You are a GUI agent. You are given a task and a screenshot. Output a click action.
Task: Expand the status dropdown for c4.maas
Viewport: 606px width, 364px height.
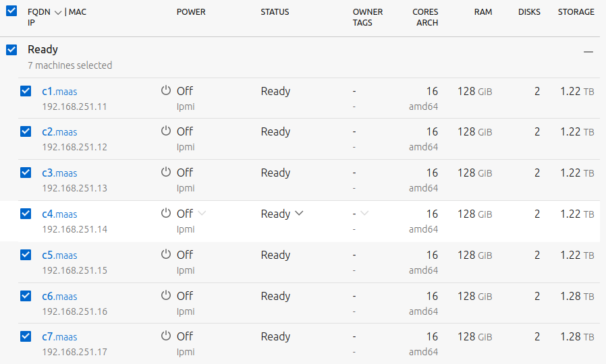click(x=299, y=214)
